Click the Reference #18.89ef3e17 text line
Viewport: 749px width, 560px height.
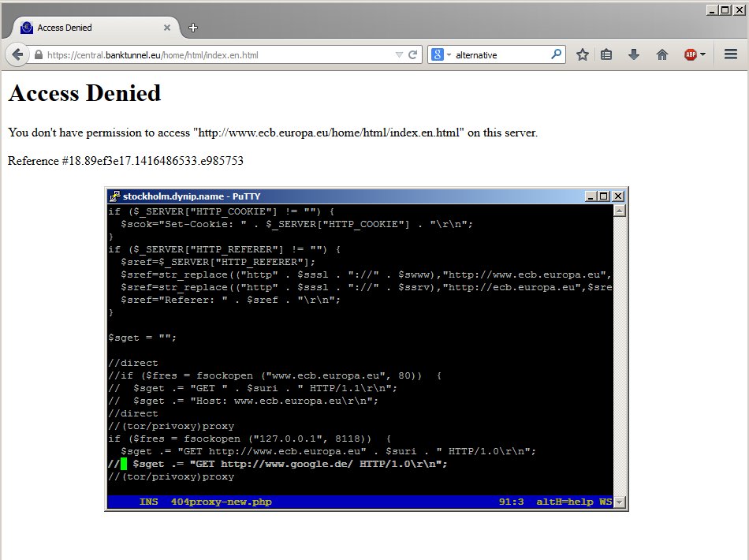coord(125,161)
